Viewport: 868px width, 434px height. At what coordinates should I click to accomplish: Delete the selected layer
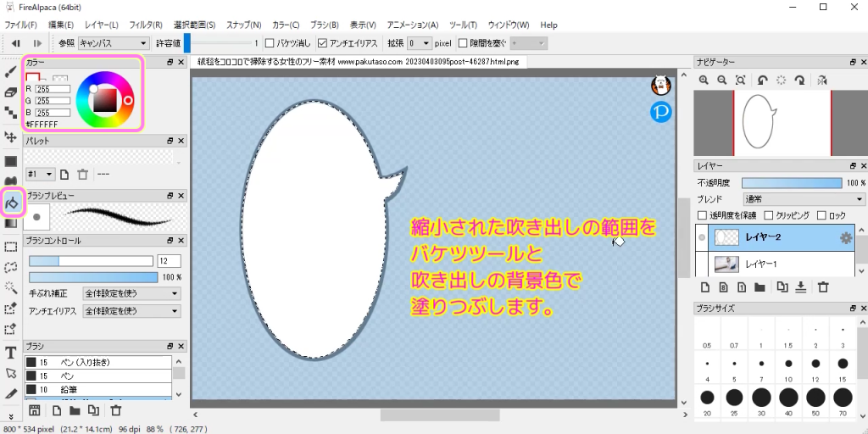pos(823,287)
